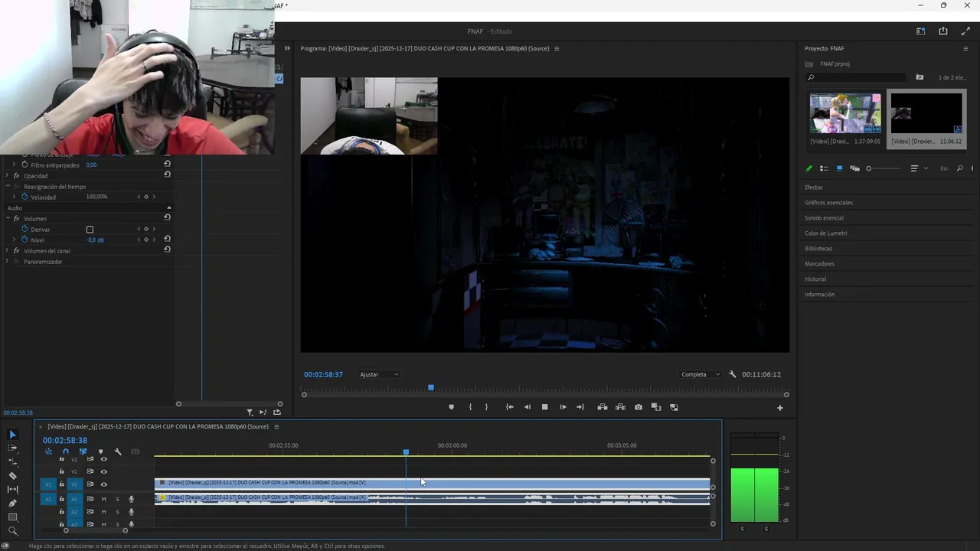
Task: Mute audio track A1
Action: (103, 499)
